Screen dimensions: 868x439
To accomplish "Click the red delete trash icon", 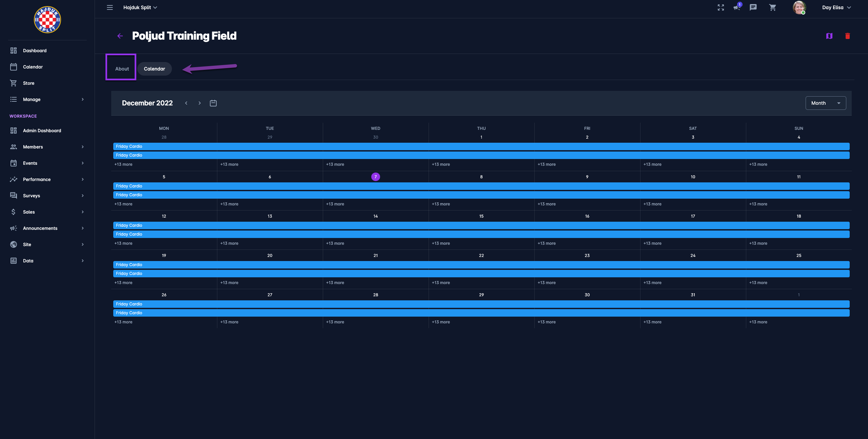I will click(x=847, y=36).
